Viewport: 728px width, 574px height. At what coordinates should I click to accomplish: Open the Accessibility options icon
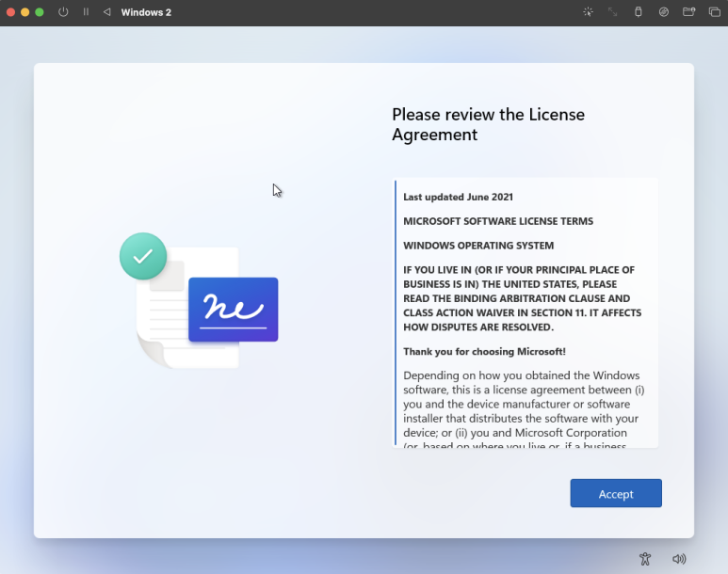645,559
